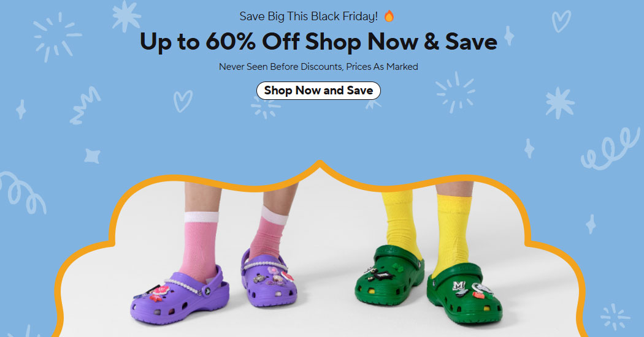This screenshot has width=644, height=337.
Task: Click the zigzag doodle on the left side
Action: pos(85,105)
